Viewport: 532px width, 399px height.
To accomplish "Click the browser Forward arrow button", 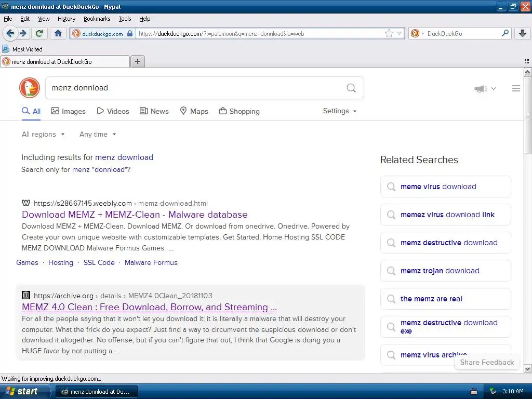I will (23, 33).
